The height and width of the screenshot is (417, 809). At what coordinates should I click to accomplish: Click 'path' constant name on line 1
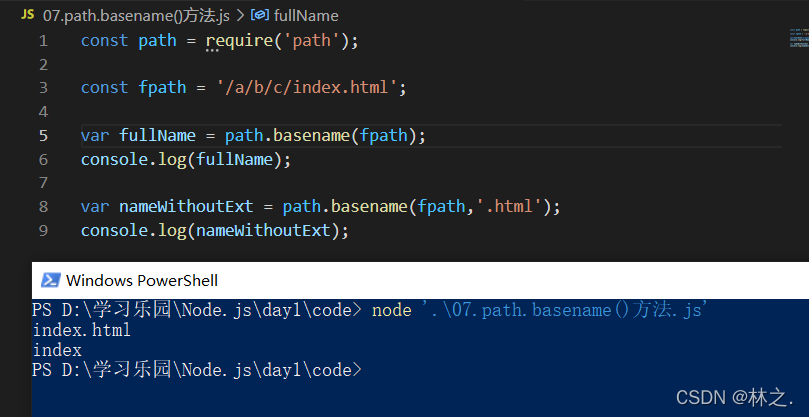[x=157, y=41]
